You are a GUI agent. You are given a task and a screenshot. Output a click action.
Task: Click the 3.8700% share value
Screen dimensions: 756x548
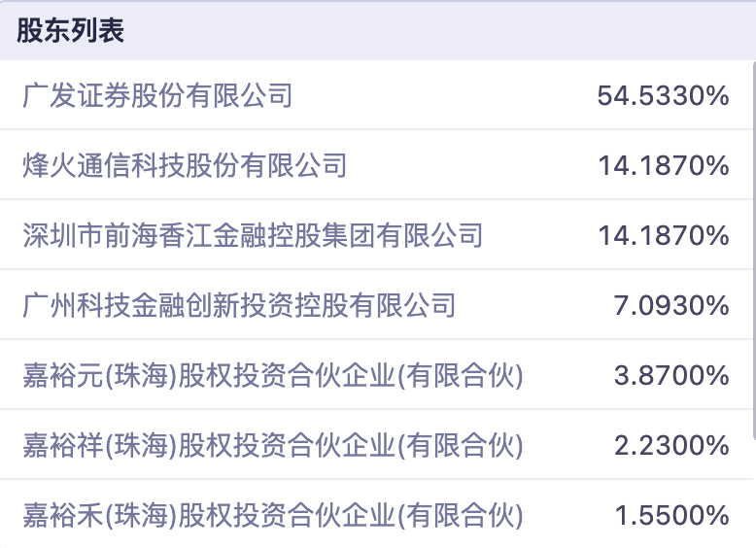670,375
